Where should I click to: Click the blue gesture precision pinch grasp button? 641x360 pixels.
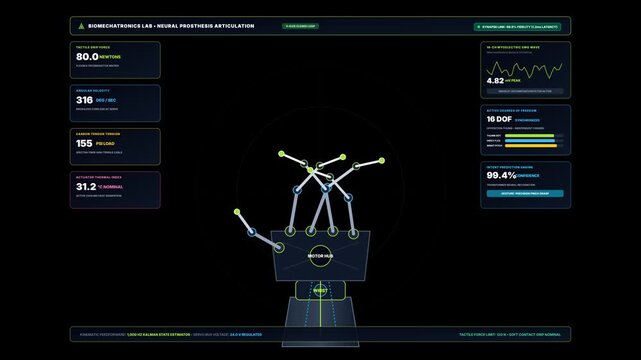[525, 194]
